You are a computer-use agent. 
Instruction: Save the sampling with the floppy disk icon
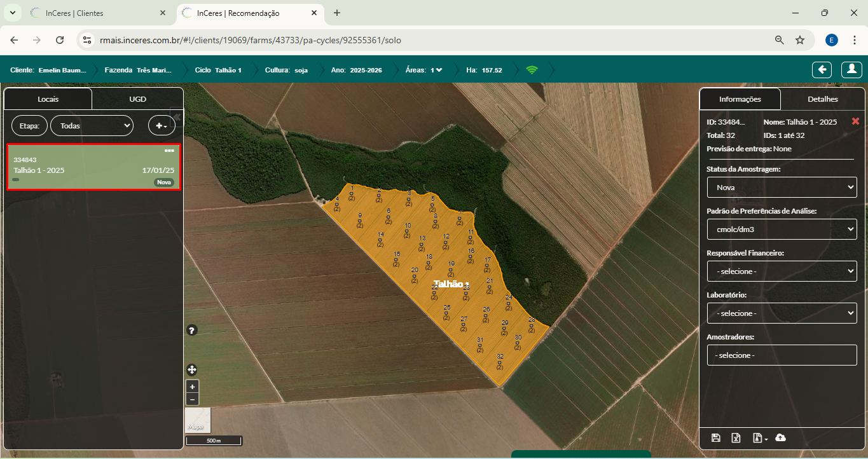716,437
